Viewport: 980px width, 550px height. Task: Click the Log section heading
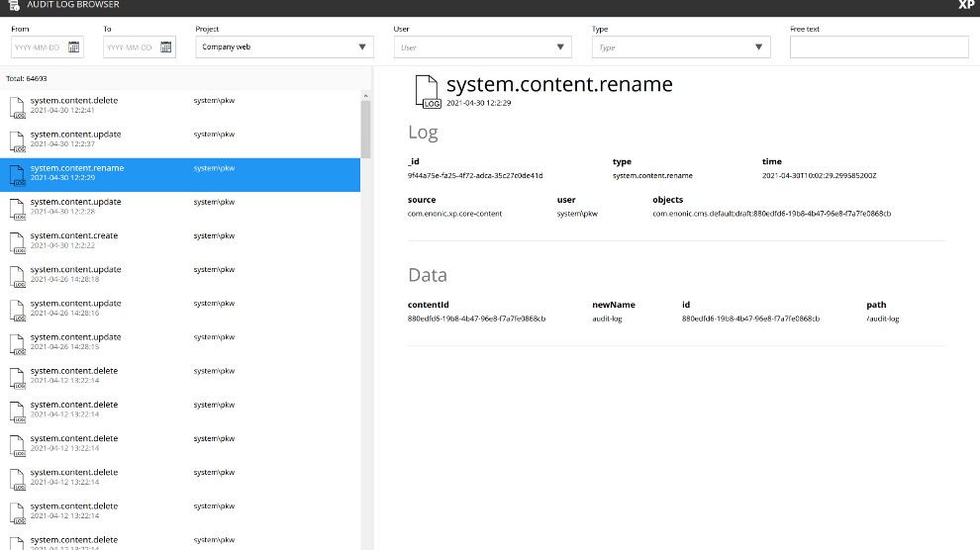click(423, 133)
